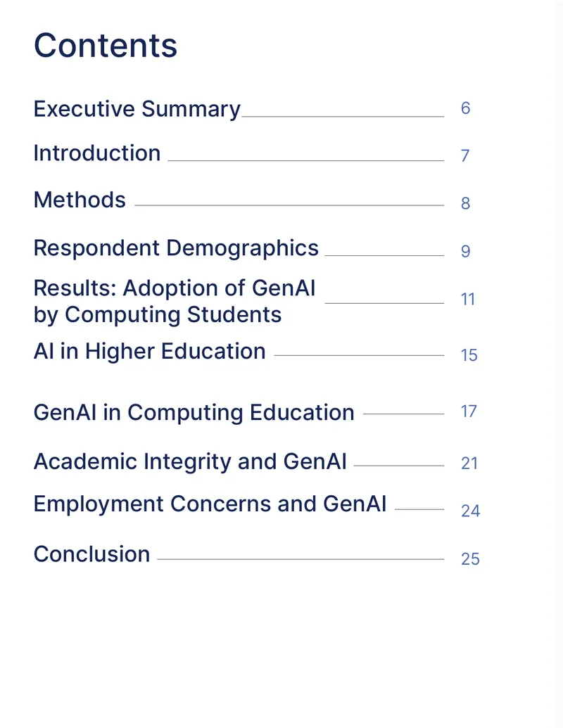
Task: Open the Executive Summary entry
Action: [137, 110]
